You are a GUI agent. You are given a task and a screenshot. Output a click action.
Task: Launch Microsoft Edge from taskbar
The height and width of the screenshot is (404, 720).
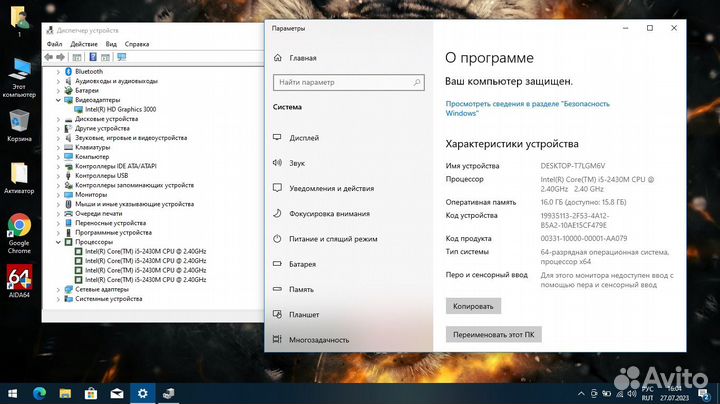tap(39, 393)
